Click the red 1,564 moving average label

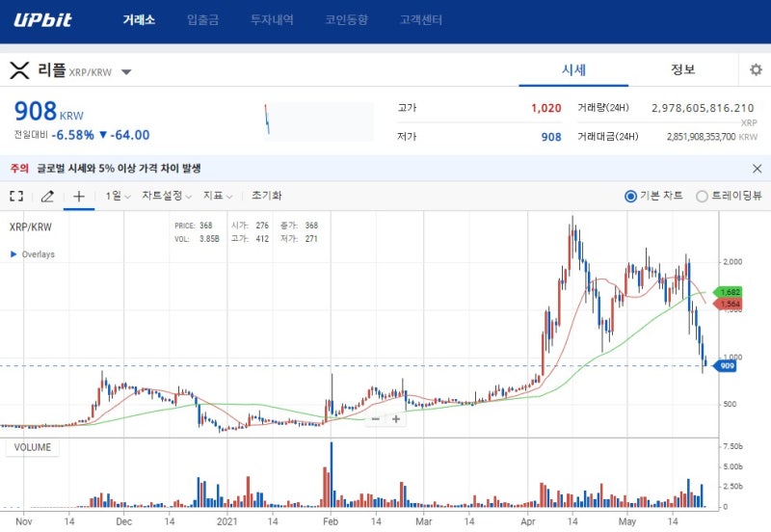coord(729,304)
